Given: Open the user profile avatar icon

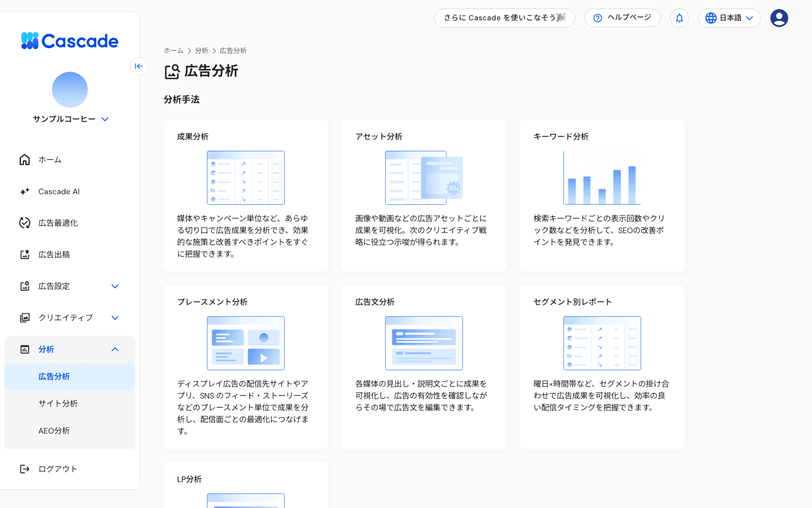Looking at the screenshot, I should point(779,18).
